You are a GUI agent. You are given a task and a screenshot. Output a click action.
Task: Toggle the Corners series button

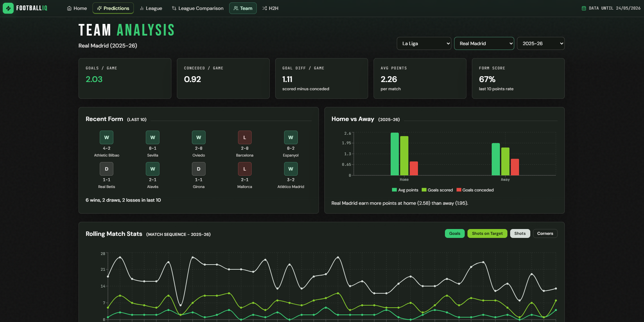545,233
